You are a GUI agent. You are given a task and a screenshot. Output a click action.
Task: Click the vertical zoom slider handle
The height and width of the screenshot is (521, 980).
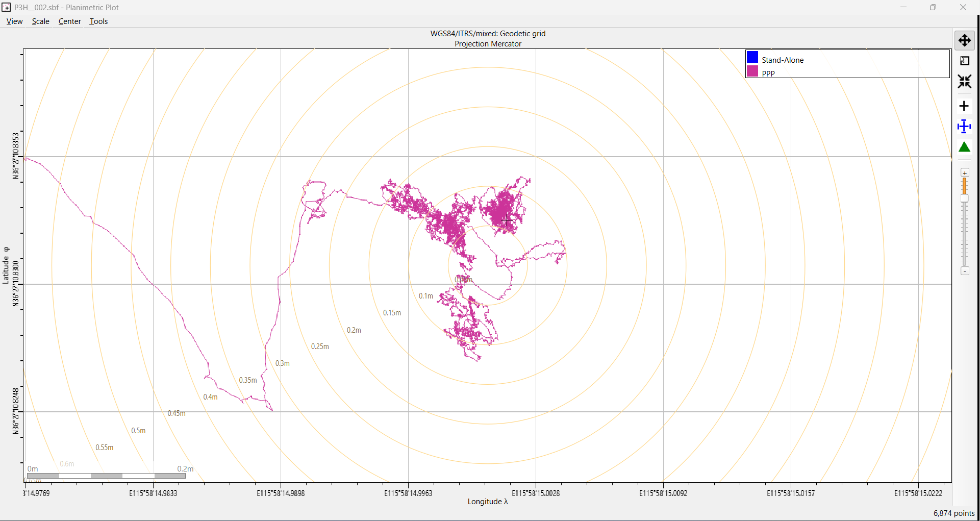point(964,199)
